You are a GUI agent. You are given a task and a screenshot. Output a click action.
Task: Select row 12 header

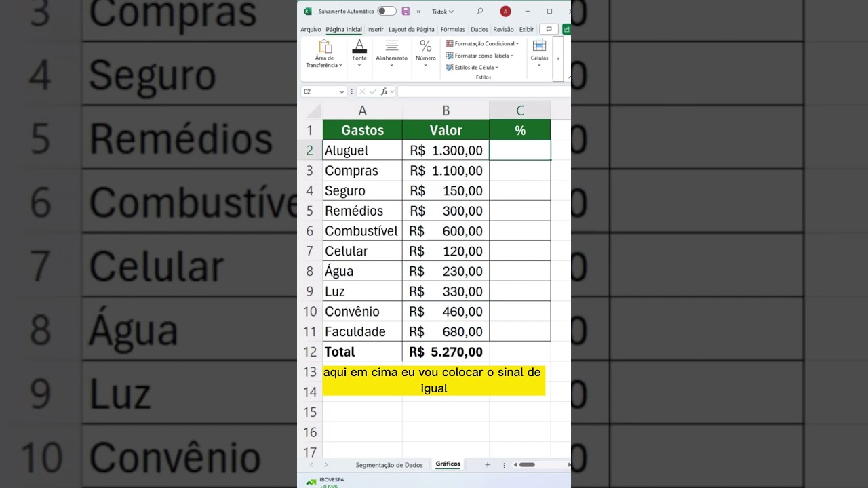click(310, 352)
